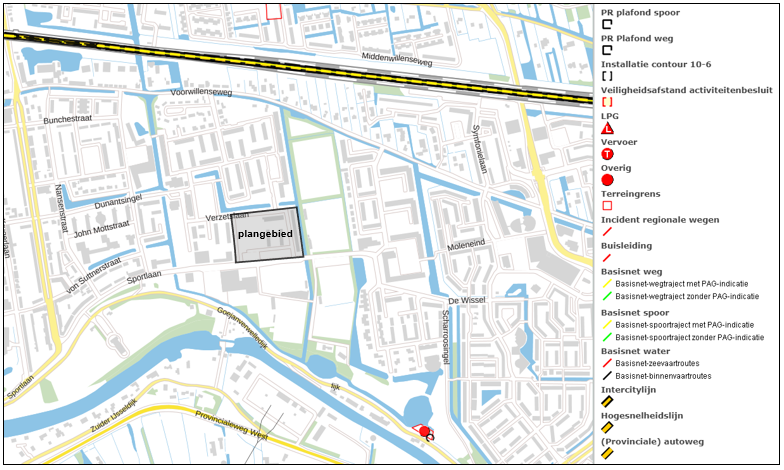This screenshot has width=784, height=470.
Task: Click the Basisnet-binnenvaartroutes black line symbol
Action: [607, 376]
